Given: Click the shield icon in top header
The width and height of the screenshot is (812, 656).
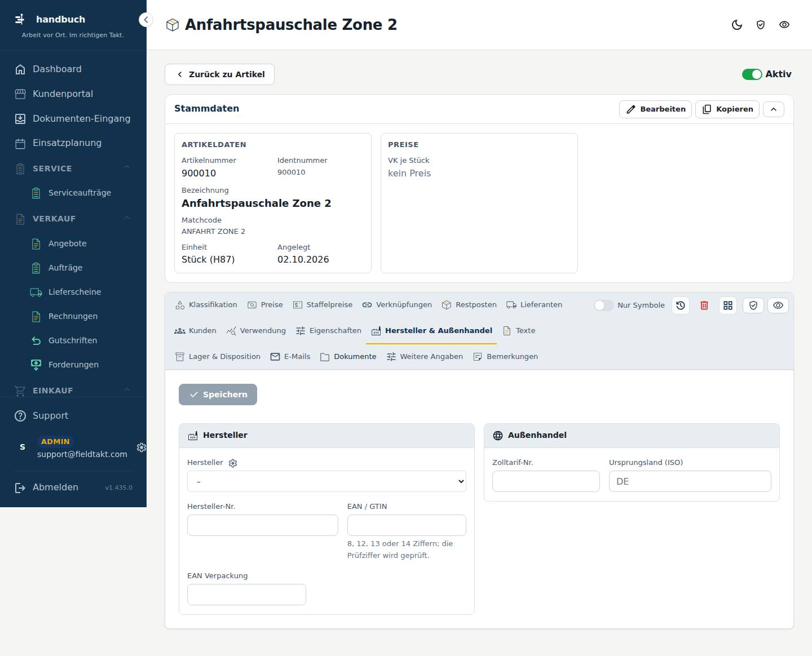Looking at the screenshot, I should pyautogui.click(x=761, y=25).
